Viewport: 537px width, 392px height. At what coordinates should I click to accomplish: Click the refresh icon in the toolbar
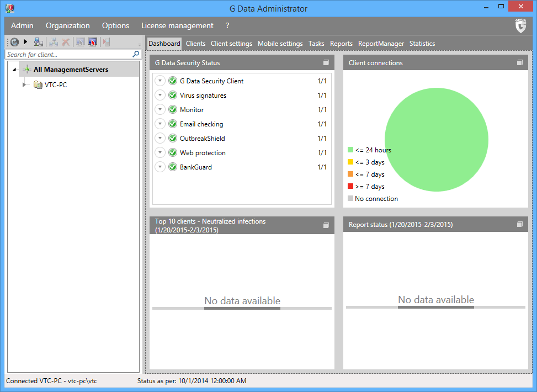click(x=15, y=42)
